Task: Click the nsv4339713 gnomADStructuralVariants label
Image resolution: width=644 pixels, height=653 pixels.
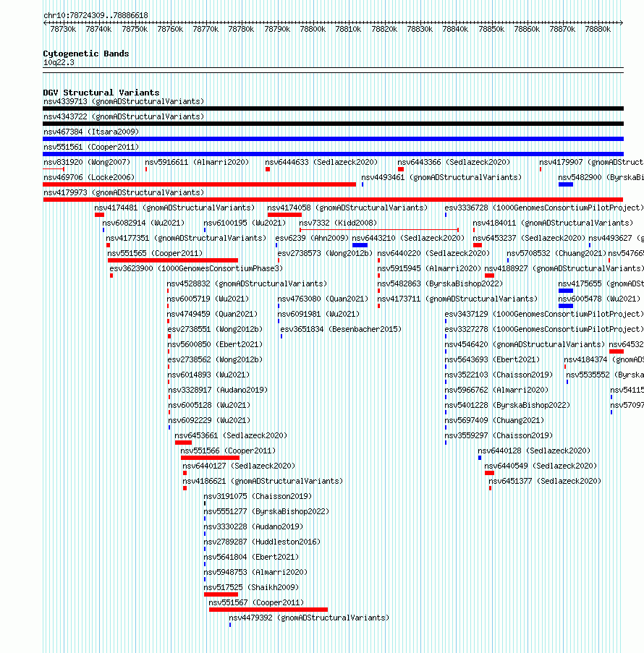Action: [x=124, y=102]
